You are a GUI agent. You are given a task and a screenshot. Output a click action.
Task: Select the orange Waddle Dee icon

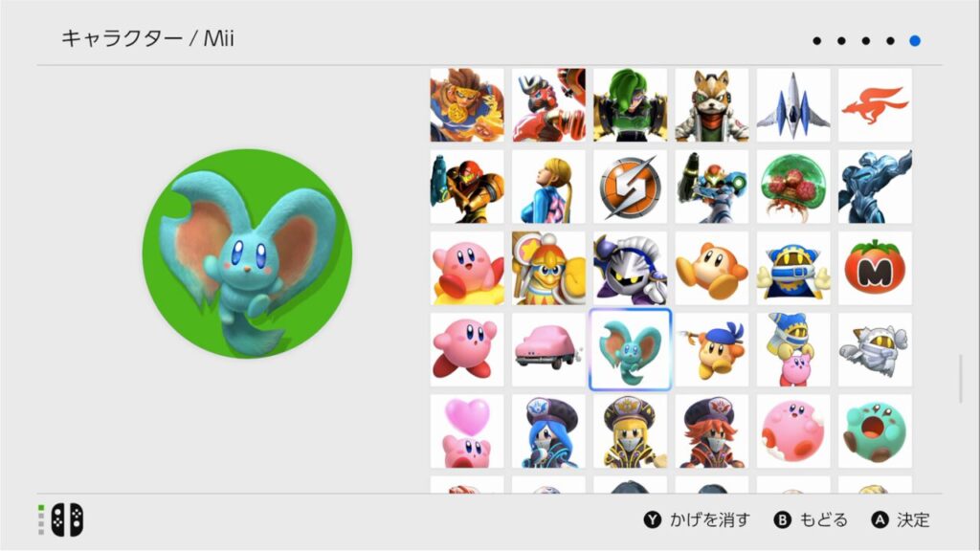711,268
